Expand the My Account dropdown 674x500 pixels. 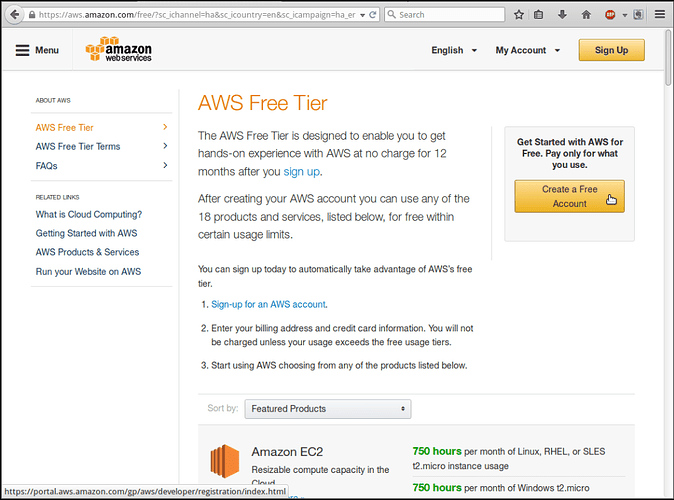(x=527, y=50)
